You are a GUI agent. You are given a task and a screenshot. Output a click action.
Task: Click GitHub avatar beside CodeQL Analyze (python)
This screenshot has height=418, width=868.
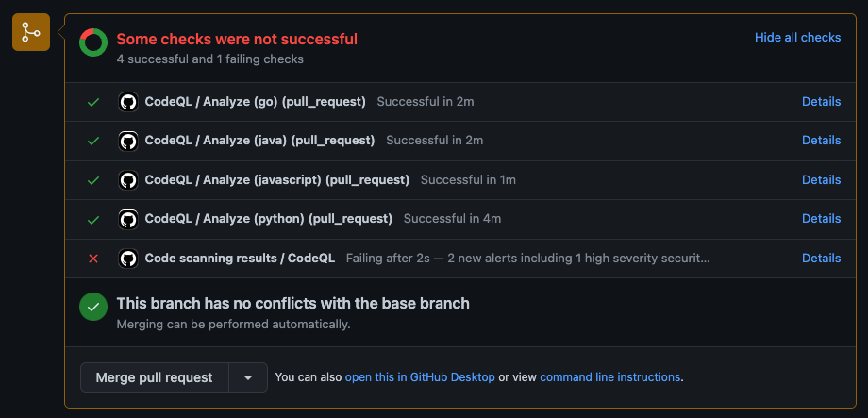point(128,219)
